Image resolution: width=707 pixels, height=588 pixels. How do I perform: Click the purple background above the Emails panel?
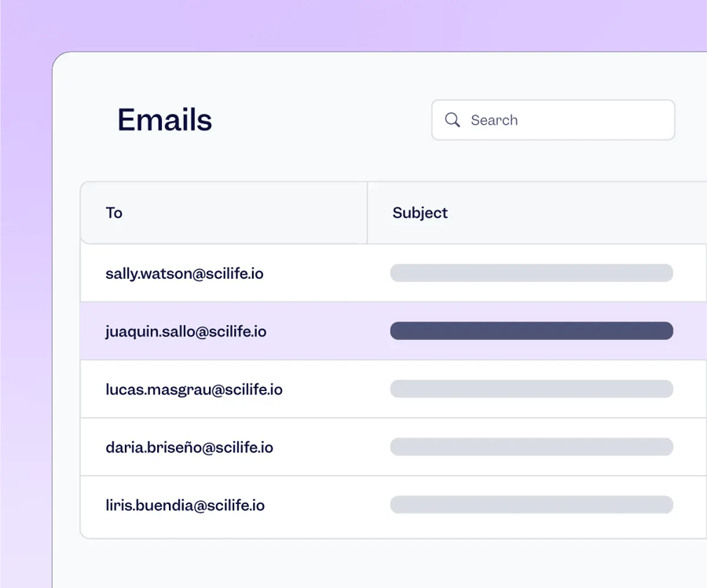pyautogui.click(x=353, y=24)
